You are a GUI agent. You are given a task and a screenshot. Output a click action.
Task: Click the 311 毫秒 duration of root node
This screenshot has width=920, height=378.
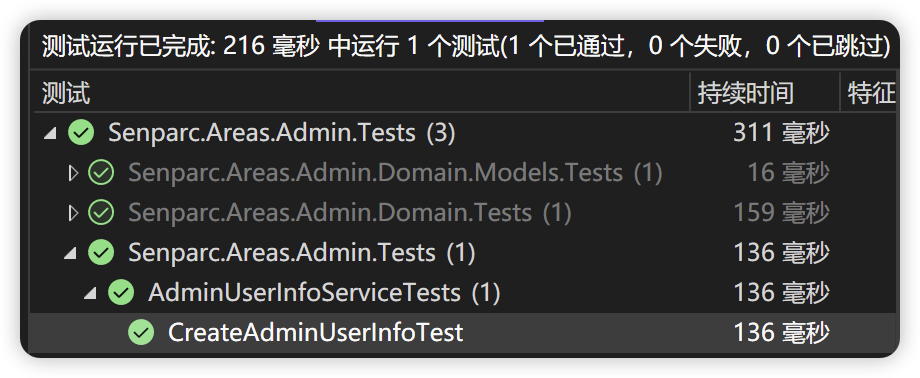(x=782, y=133)
